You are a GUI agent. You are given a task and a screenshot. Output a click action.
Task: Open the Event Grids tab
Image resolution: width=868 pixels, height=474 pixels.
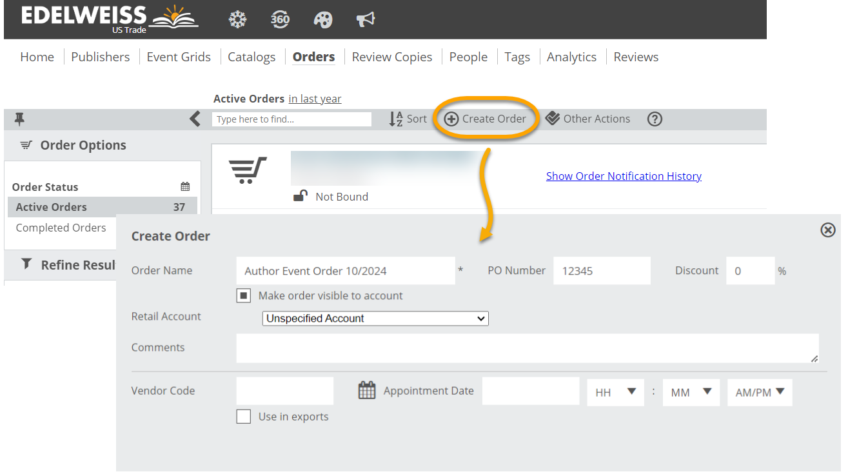click(179, 57)
